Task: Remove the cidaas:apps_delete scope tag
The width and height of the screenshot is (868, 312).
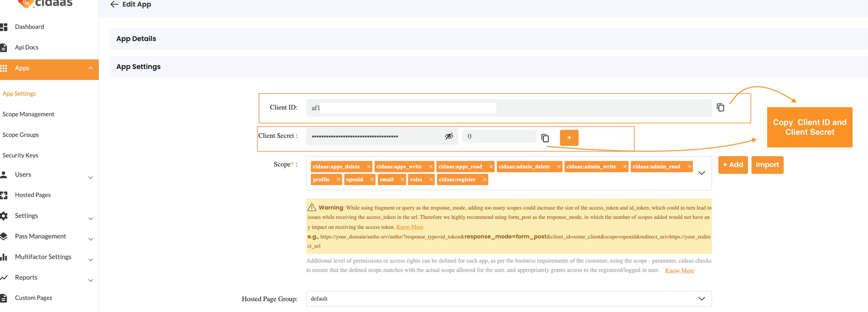Action: 369,166
